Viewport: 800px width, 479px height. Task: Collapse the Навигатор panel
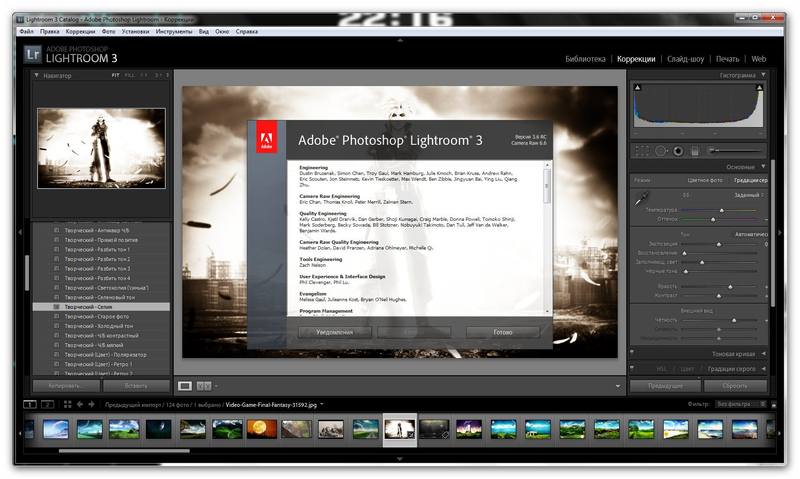(36, 75)
